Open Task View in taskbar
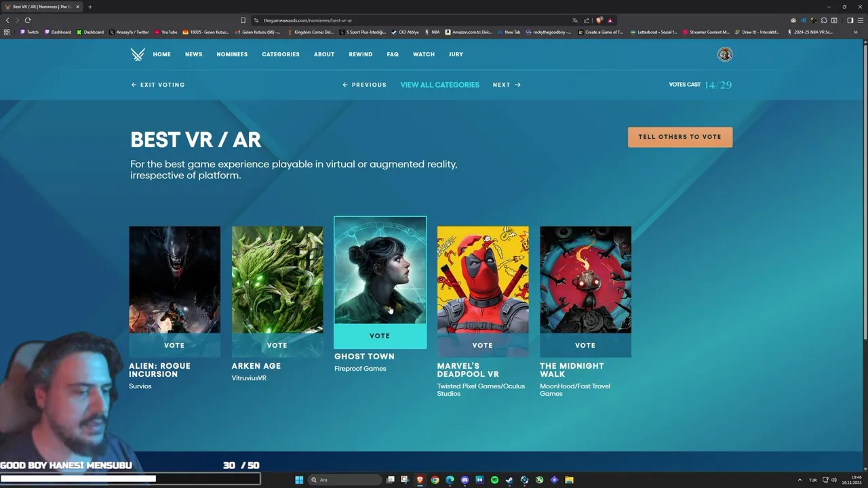Screen dimensions: 868x488 390,480
